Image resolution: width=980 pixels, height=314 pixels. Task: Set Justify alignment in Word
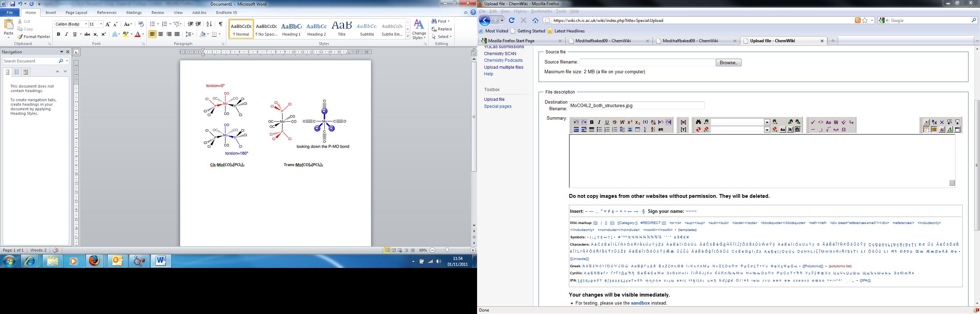[x=177, y=34]
